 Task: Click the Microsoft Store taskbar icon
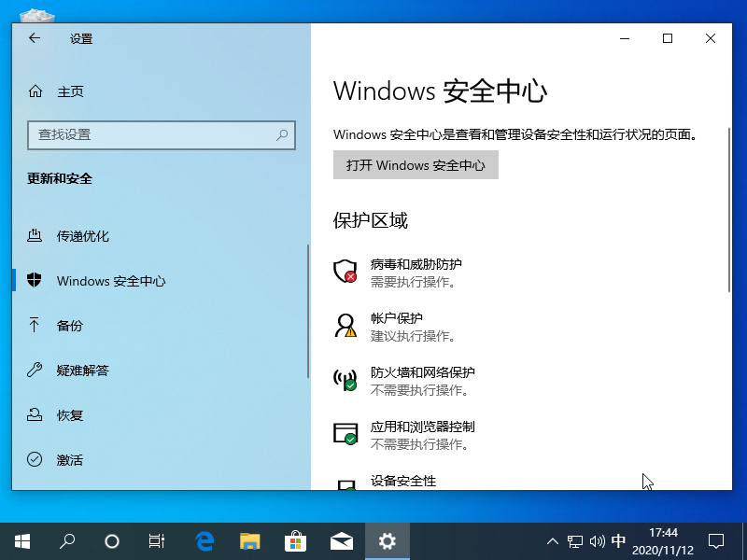tap(295, 540)
